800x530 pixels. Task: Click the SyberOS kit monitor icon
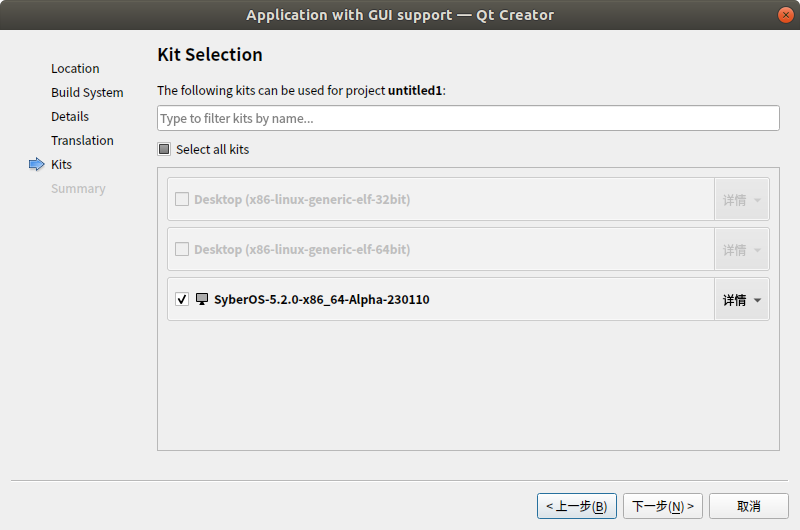point(201,299)
